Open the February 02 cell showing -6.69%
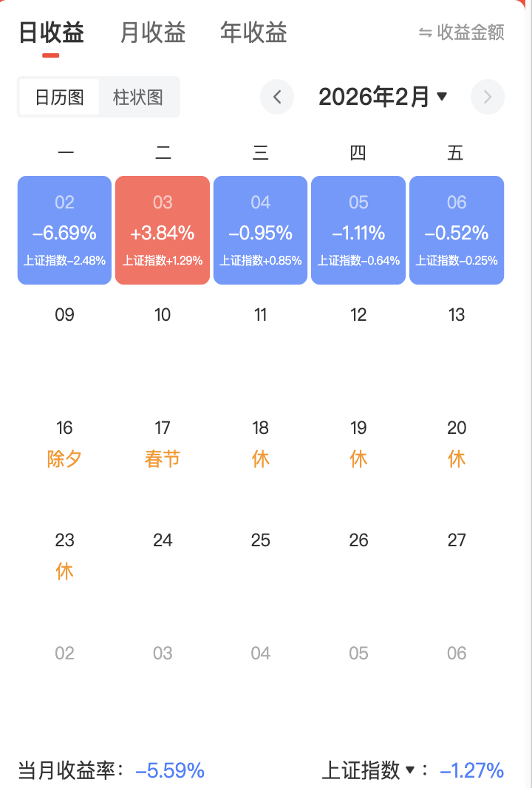532x788 pixels. pos(64,230)
